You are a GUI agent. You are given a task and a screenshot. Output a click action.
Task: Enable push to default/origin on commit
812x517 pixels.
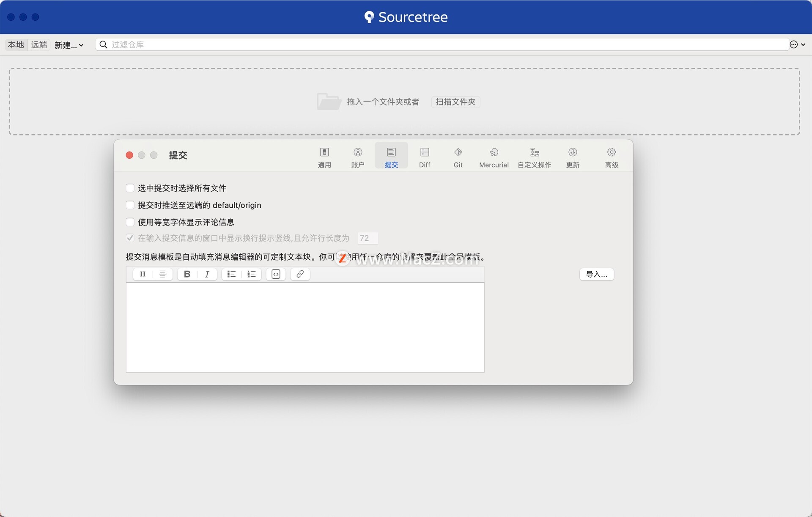(130, 205)
